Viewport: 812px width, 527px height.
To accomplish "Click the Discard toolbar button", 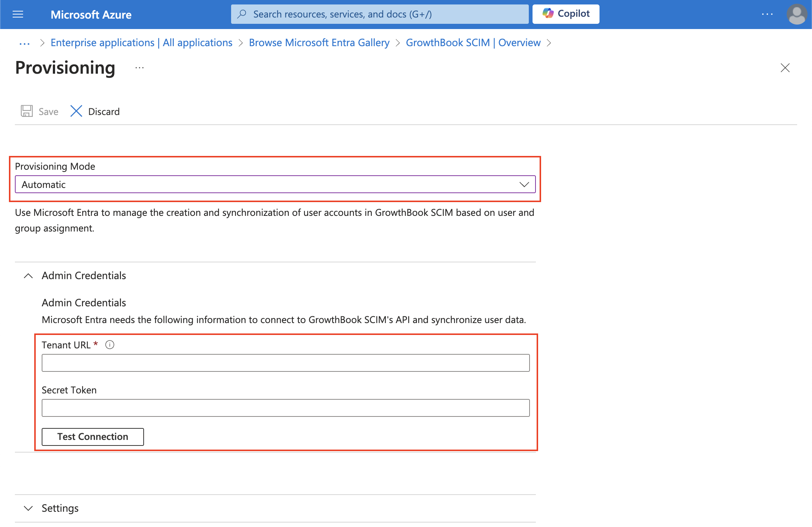I will [x=95, y=111].
